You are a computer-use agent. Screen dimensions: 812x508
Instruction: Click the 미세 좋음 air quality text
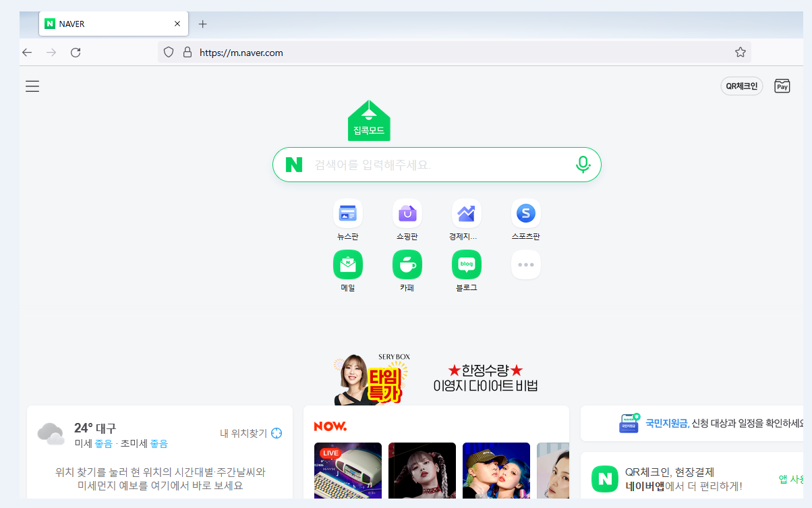94,443
